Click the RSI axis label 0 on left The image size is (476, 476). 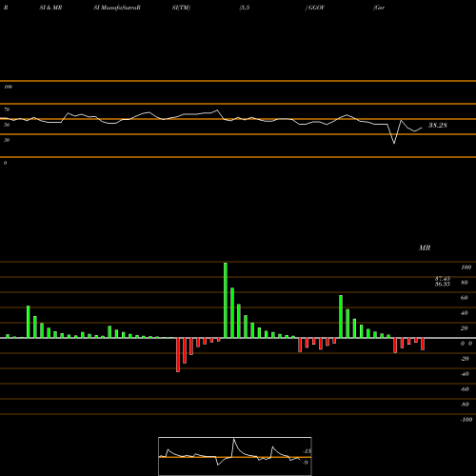[5, 163]
